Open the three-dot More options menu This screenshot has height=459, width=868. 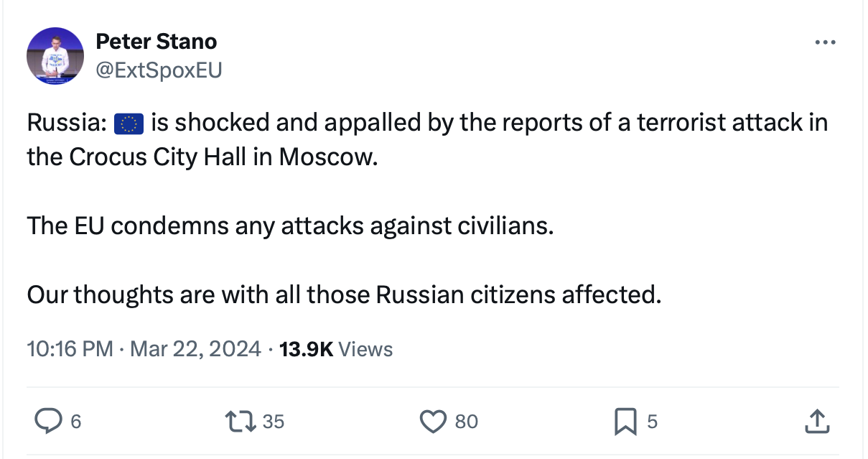tap(825, 43)
